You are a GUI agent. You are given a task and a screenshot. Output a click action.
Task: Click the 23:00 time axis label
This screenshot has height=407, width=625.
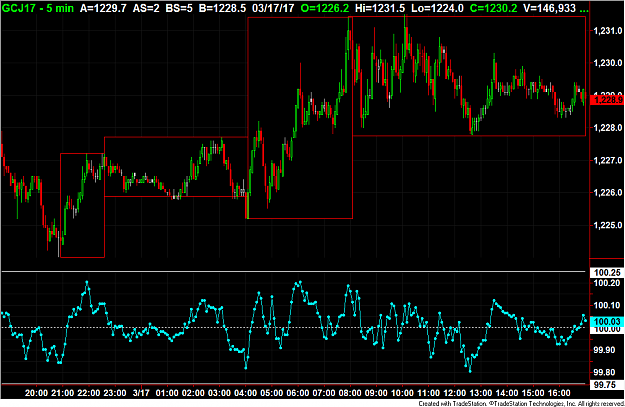coord(114,393)
